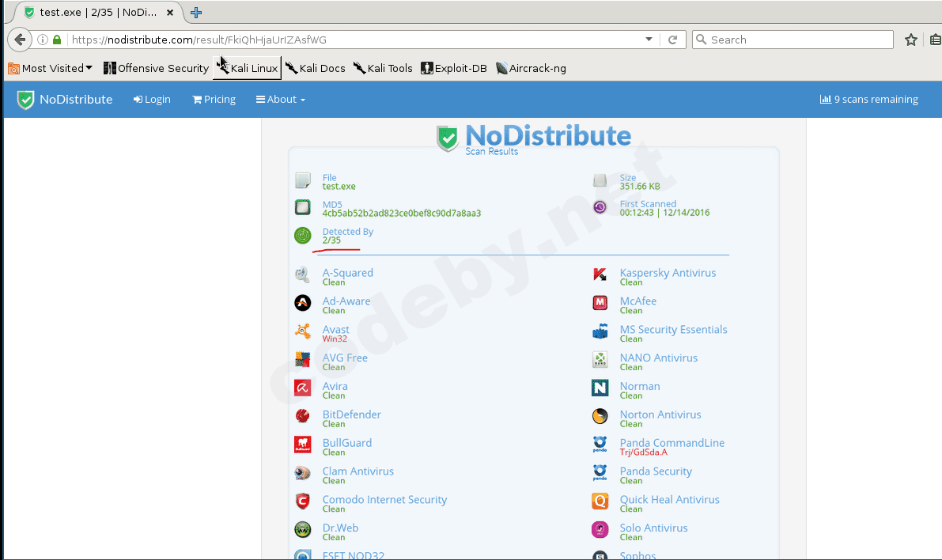Reload the page with the refresh icon
Screen dimensions: 942x560
[673, 40]
